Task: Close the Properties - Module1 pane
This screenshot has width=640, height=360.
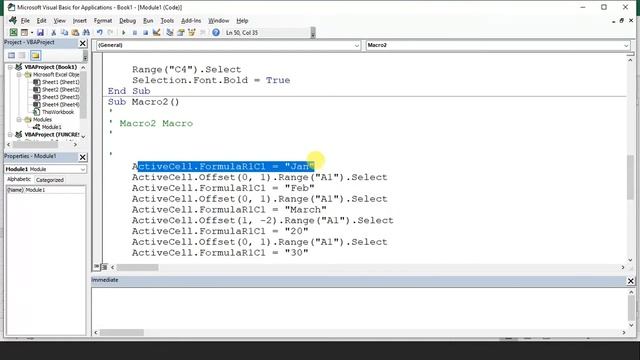Action: [x=83, y=157]
